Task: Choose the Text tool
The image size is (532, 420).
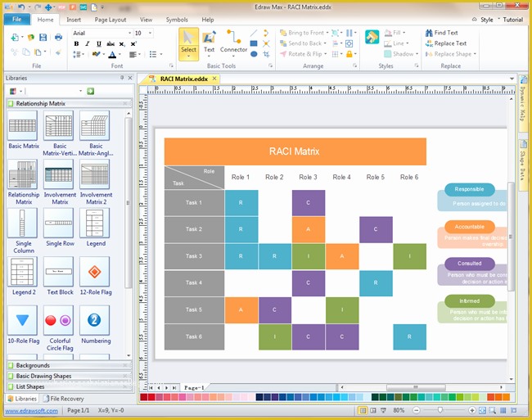Action: tap(209, 43)
